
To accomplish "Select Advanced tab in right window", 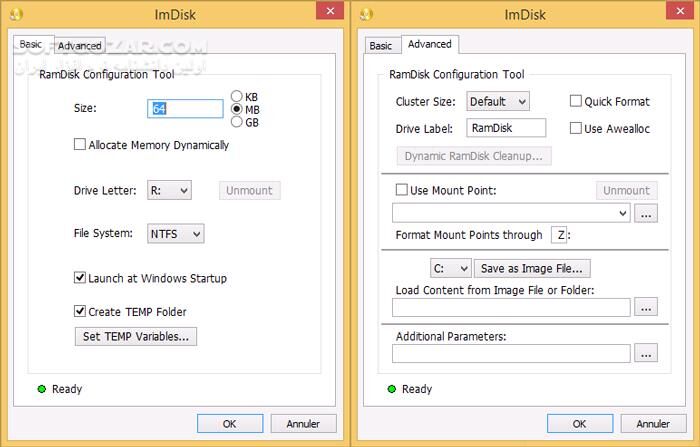I will tap(429, 44).
